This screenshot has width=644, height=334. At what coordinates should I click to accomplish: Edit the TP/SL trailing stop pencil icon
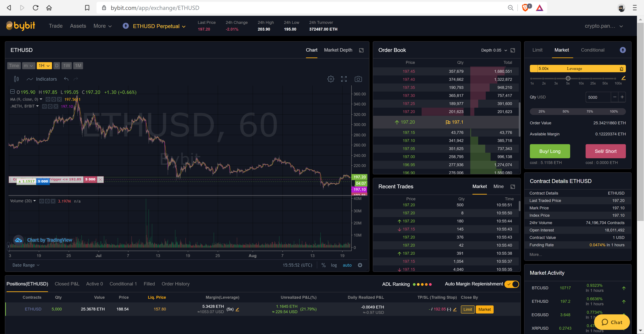click(455, 309)
